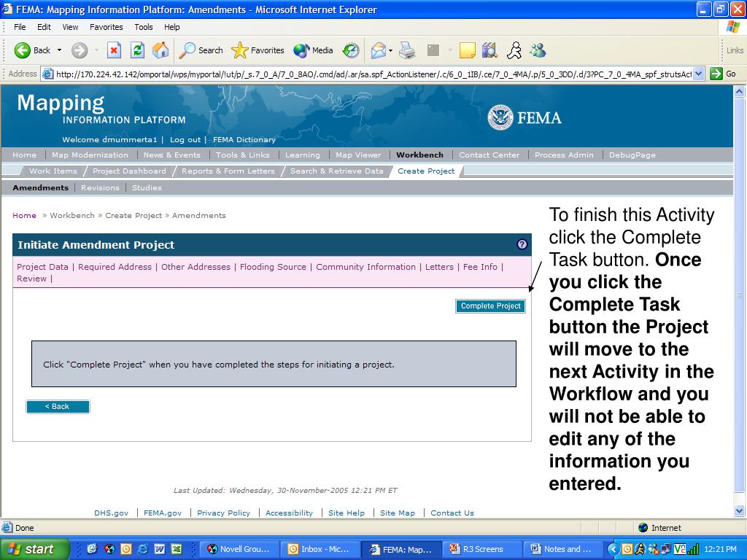Viewport: 747px width, 560px height.
Task: Go to the browser Home page icon
Action: coord(160,50)
